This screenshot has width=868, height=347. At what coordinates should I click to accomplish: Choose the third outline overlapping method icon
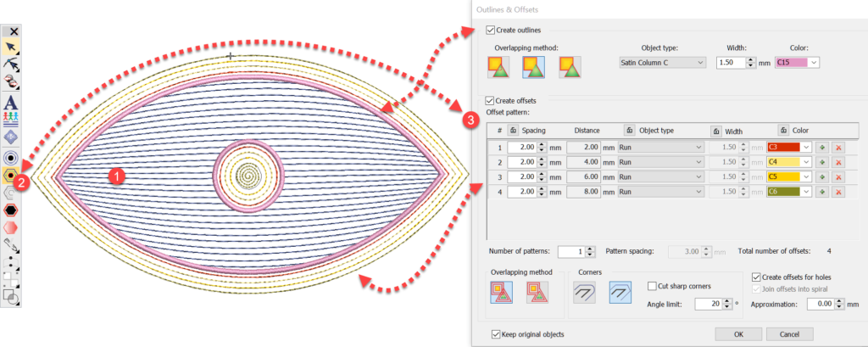(x=570, y=64)
